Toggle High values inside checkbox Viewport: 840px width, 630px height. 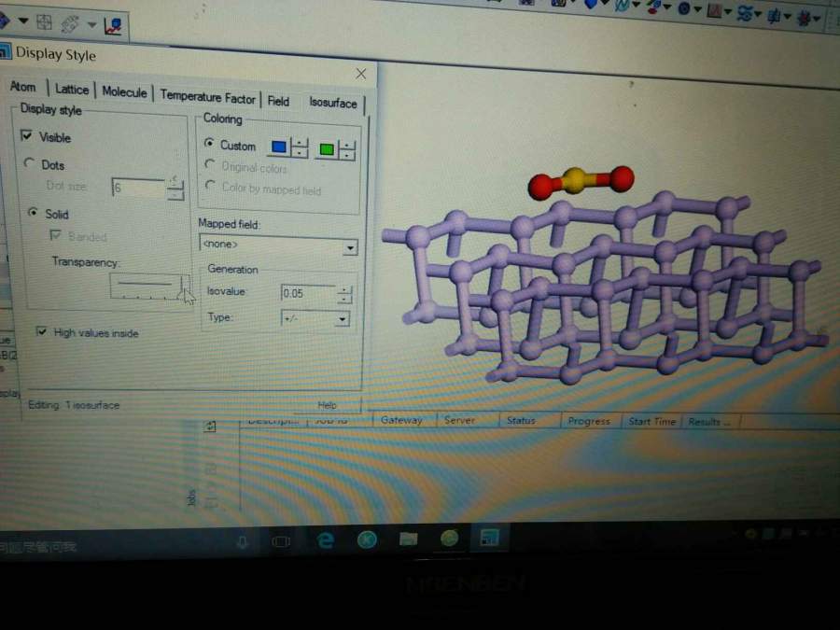(41, 331)
